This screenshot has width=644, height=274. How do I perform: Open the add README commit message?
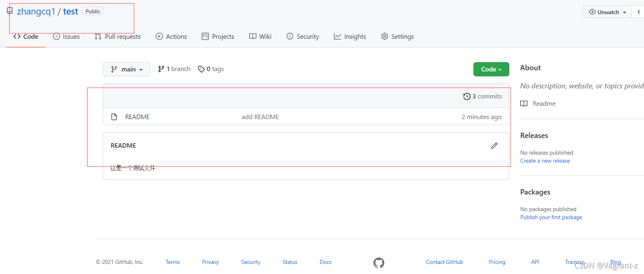260,117
